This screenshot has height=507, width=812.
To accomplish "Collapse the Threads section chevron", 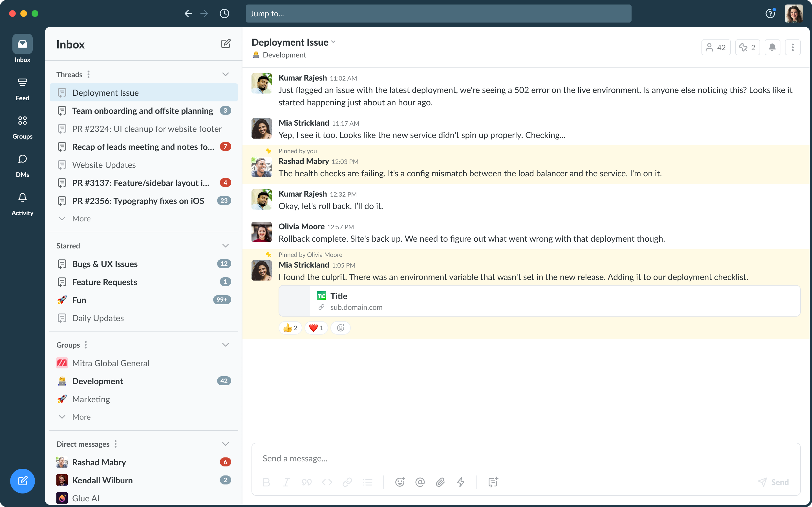I will click(x=226, y=74).
